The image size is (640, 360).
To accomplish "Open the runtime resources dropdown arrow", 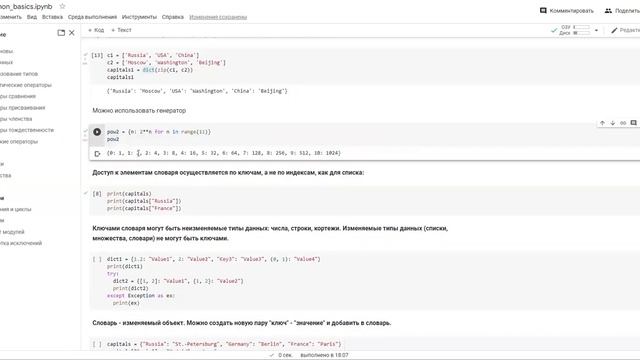I will click(596, 30).
